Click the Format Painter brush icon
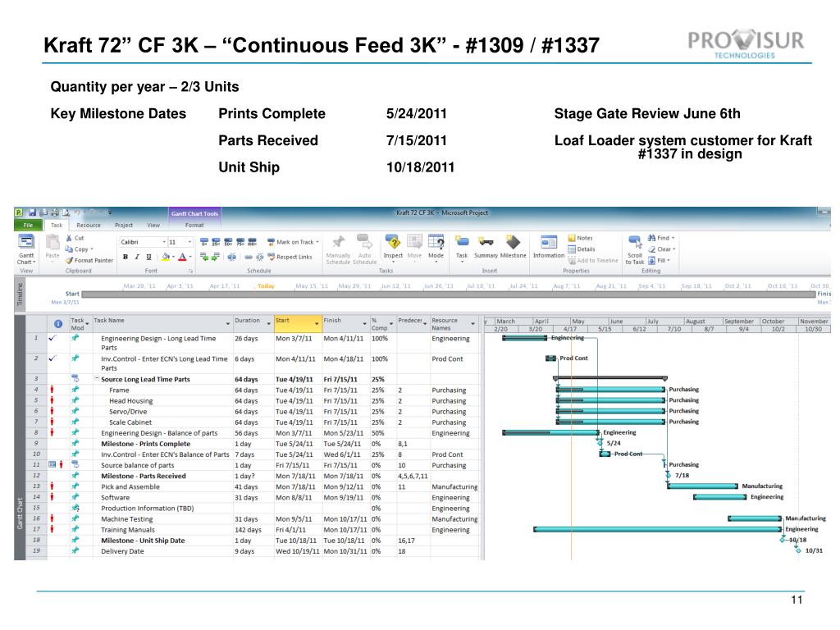Image resolution: width=840 pixels, height=630 pixels. [x=69, y=260]
